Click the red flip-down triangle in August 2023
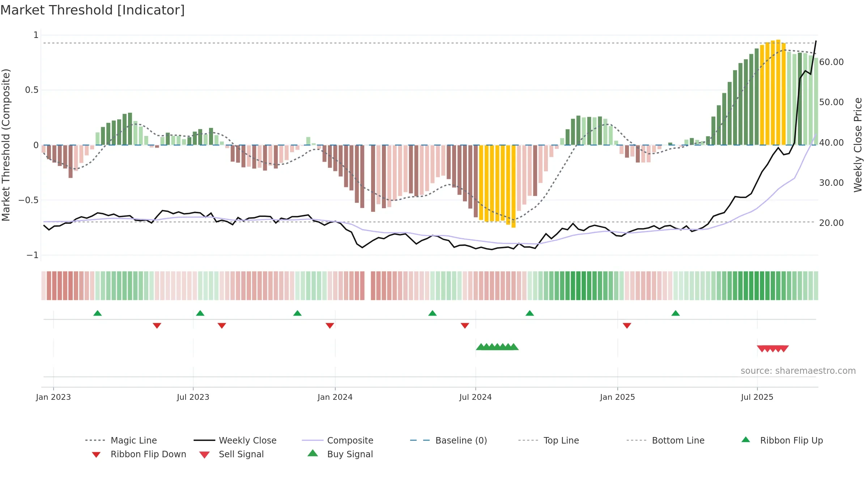Screen dimensions: 868x488 [222, 326]
